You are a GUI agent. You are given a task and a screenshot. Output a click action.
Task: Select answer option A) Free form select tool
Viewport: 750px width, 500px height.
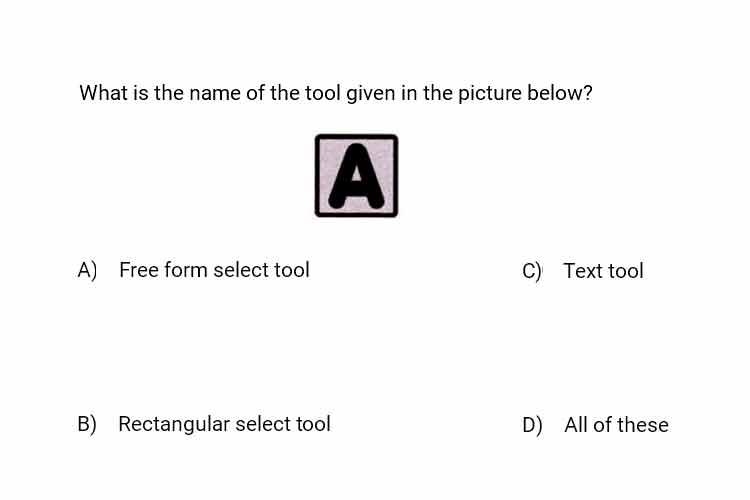[x=193, y=270]
